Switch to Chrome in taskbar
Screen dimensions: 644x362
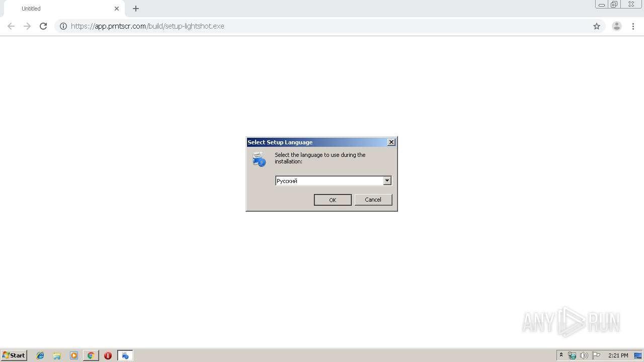pos(91,355)
